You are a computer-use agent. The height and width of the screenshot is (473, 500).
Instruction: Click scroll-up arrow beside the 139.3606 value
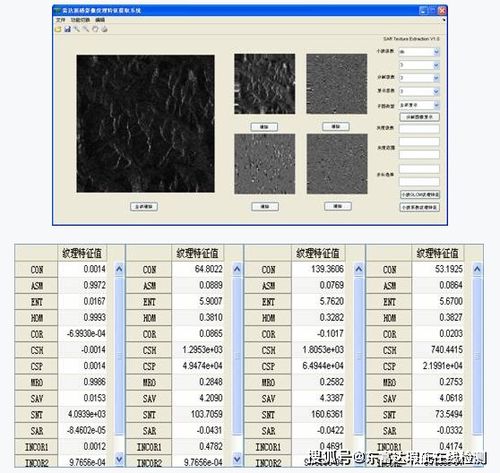coord(359,269)
